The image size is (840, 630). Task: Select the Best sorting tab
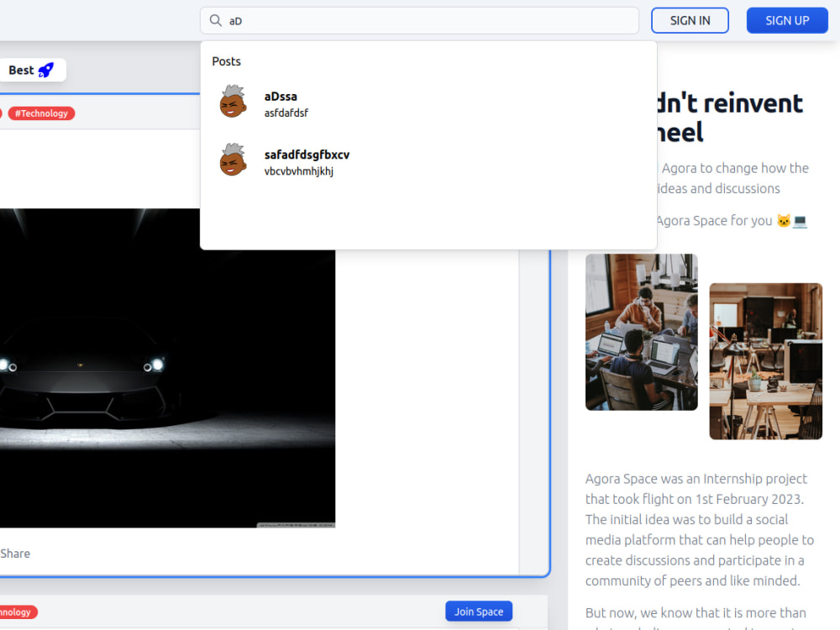tap(31, 71)
